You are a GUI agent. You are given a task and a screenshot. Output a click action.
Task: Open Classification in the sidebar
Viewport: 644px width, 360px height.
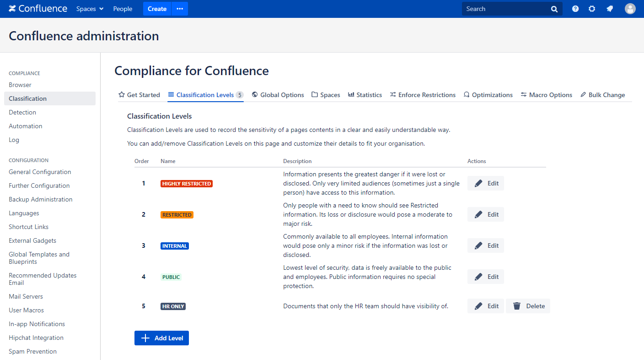click(x=50, y=98)
